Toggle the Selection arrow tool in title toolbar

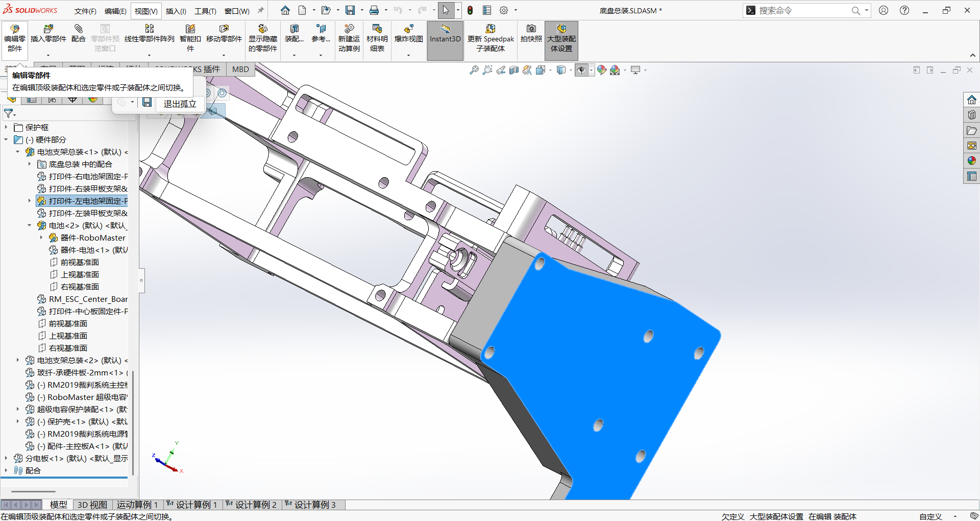coord(446,10)
